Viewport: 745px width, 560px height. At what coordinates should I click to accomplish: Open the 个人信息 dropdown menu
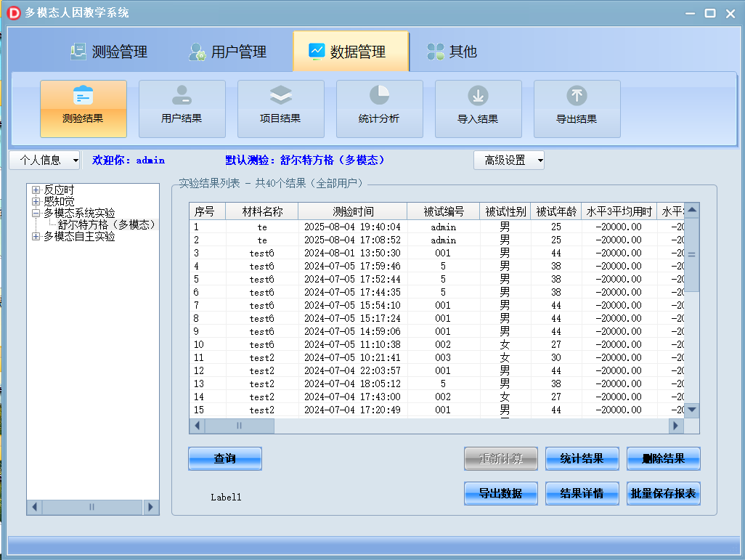click(x=44, y=160)
